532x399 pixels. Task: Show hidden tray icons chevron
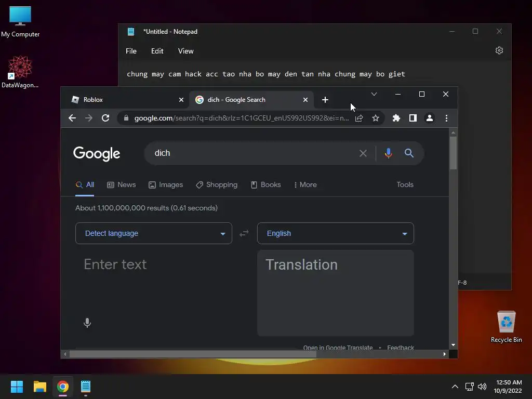pos(455,387)
